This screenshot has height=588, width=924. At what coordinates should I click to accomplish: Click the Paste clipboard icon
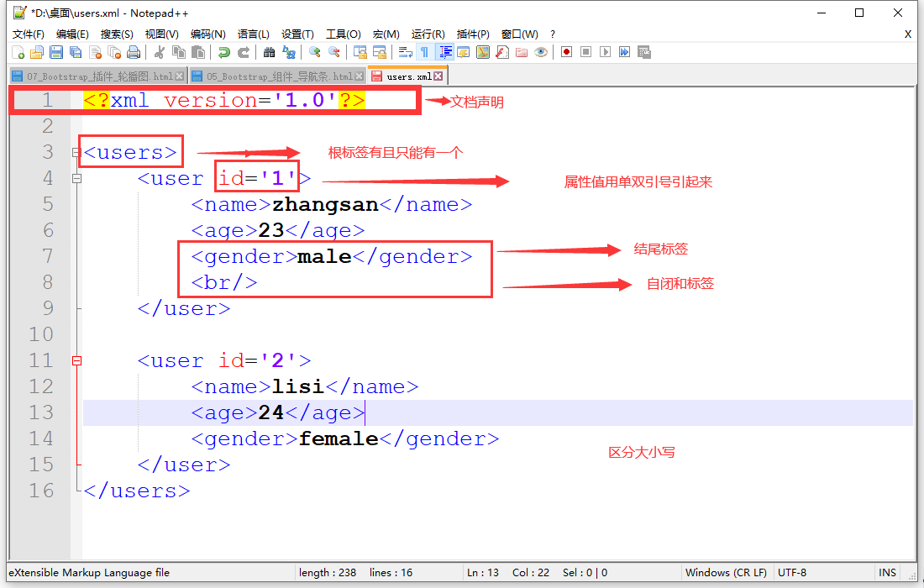[x=198, y=52]
